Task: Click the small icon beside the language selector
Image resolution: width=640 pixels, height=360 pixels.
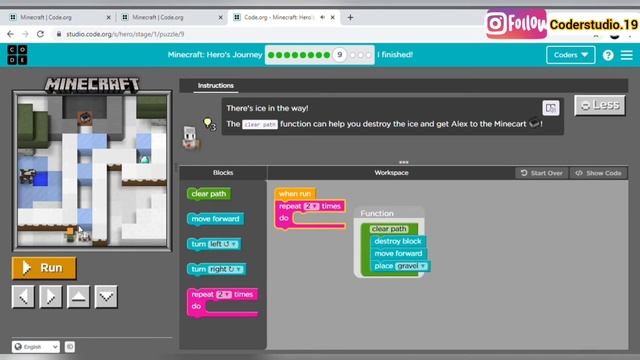Action: point(70,347)
